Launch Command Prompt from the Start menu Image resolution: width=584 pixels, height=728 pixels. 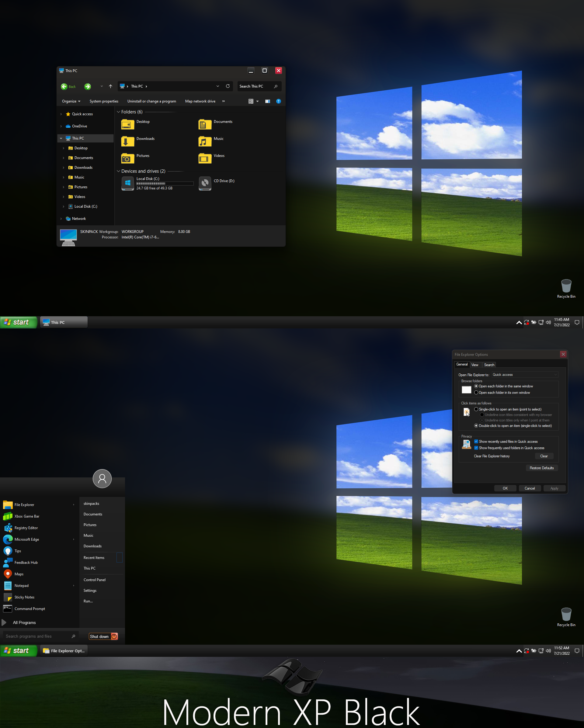tap(30, 608)
